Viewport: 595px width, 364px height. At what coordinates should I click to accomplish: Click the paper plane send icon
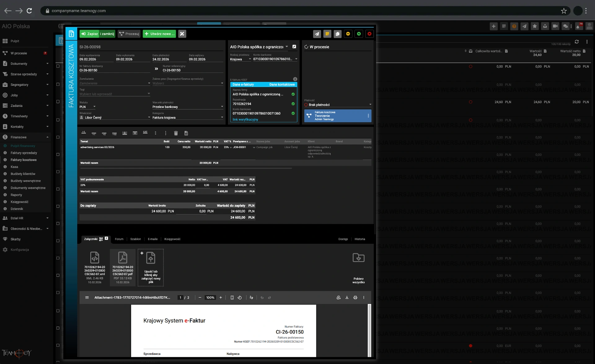(x=317, y=34)
